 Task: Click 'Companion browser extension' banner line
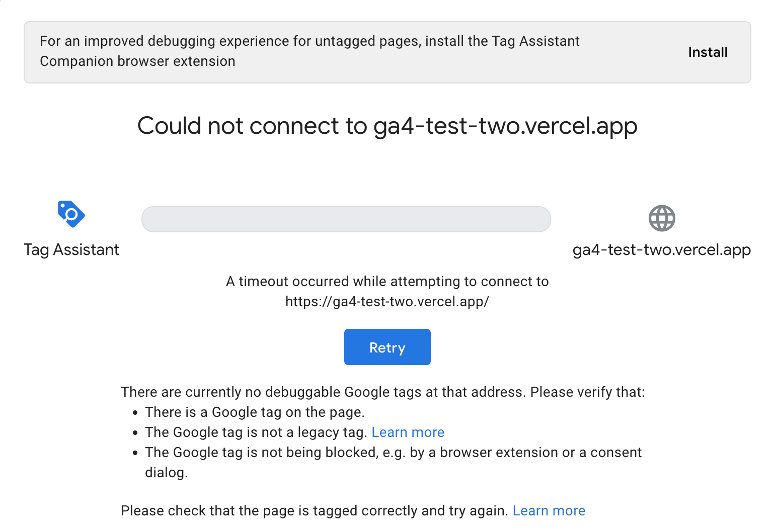[x=137, y=61]
